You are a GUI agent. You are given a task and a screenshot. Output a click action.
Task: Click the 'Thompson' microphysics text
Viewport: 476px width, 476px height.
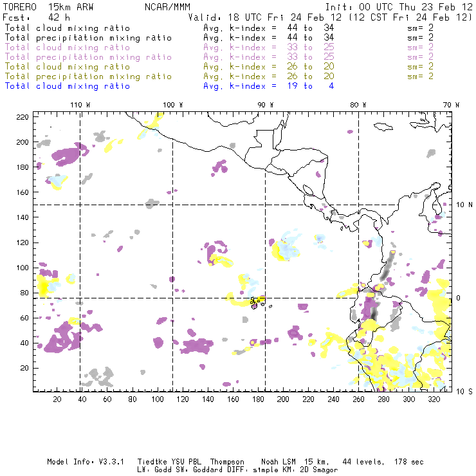click(227, 462)
